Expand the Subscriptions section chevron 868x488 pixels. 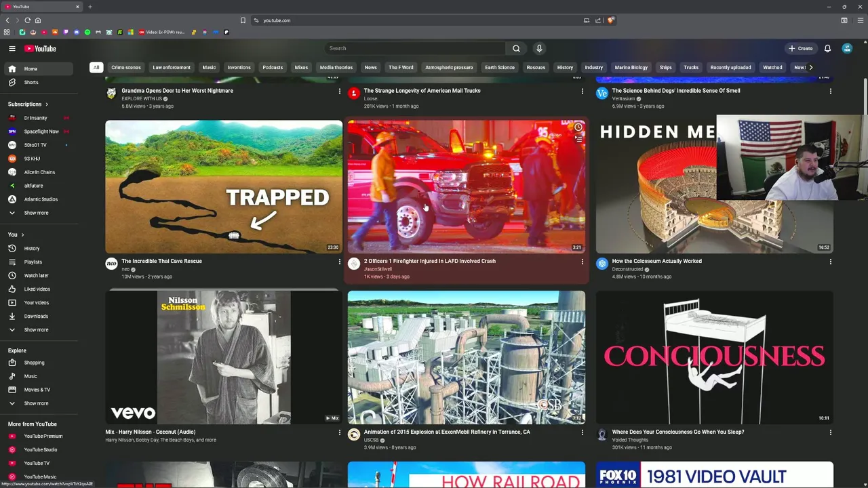coord(46,104)
